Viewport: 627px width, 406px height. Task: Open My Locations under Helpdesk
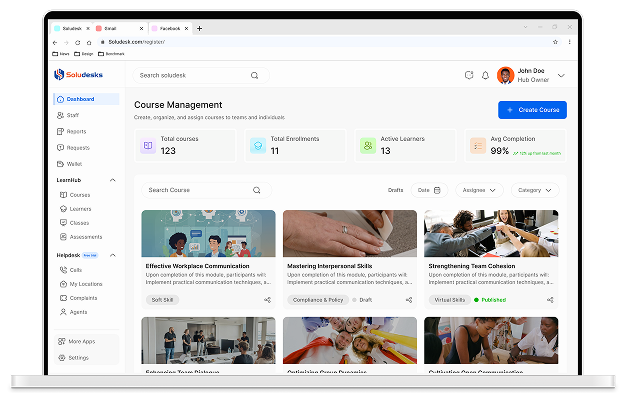[81, 284]
